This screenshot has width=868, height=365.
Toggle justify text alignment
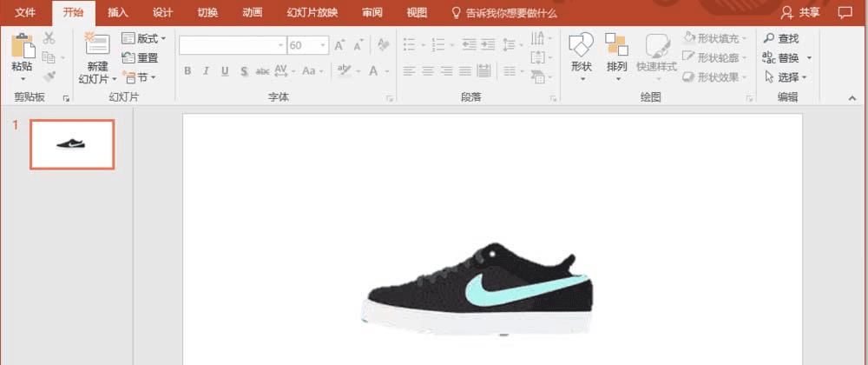(x=465, y=71)
